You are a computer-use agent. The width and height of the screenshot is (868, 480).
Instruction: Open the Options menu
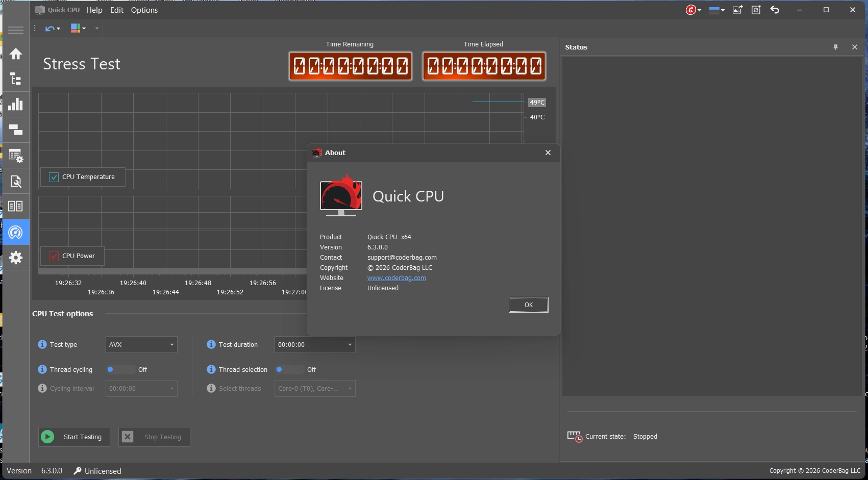point(144,10)
